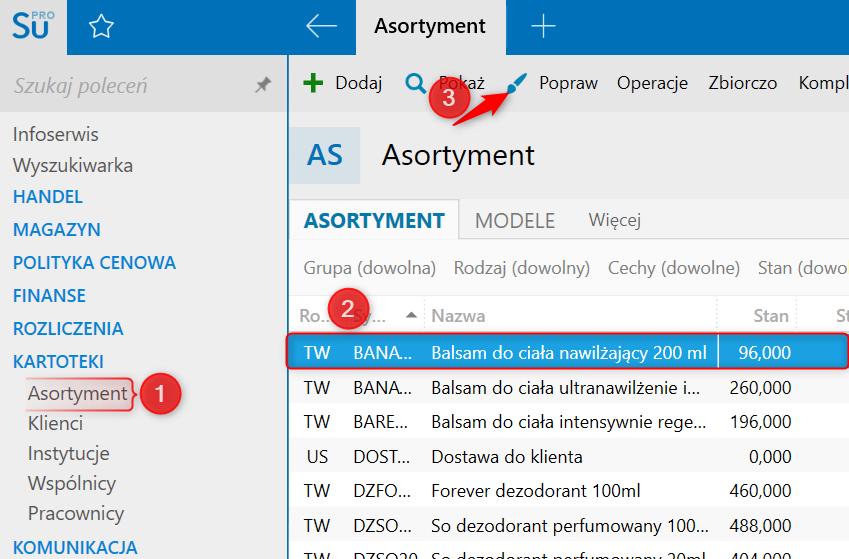
Task: Expand the POLITYKA CENOWA section
Action: pos(94,263)
